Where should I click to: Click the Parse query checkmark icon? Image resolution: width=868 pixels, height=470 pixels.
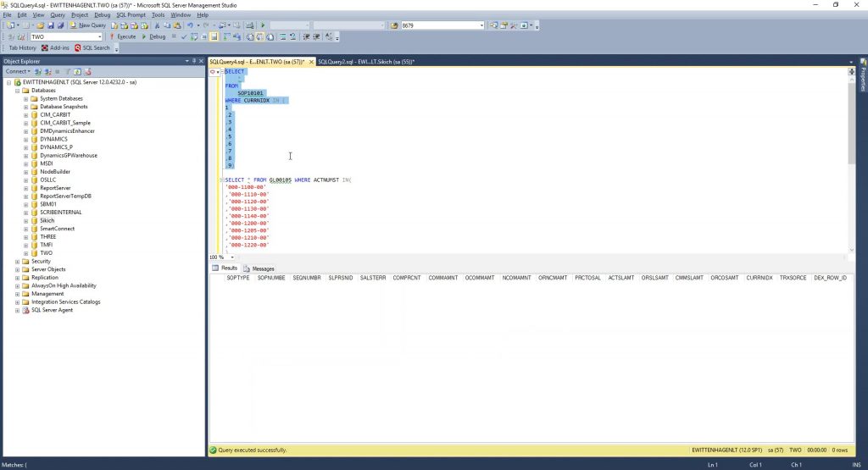(184, 36)
